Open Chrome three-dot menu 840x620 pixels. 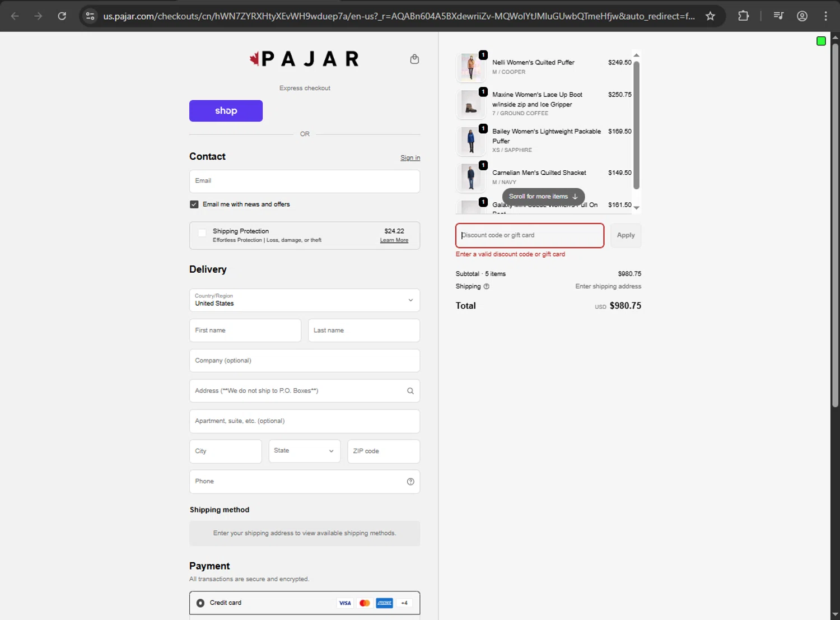[825, 16]
